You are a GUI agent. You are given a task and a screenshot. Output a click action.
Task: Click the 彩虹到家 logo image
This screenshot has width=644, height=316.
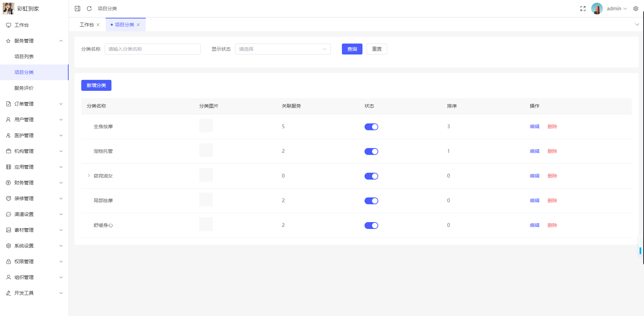[x=8, y=9]
